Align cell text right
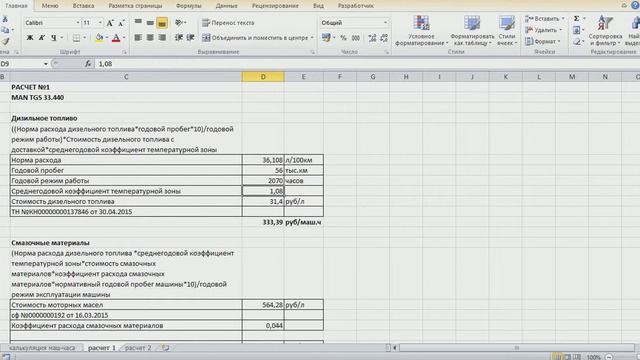The width and height of the screenshot is (640, 360). pos(162,38)
